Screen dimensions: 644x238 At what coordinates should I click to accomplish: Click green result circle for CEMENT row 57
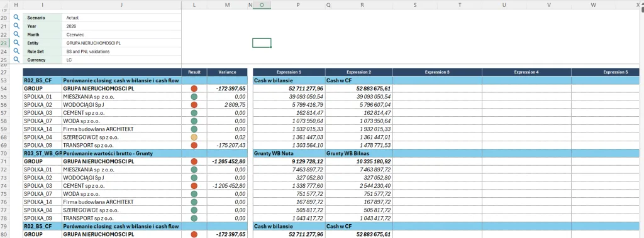tap(194, 113)
